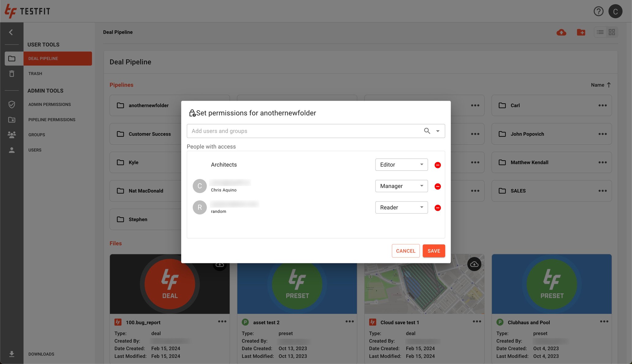Click the groups people icon in sidebar
632x364 pixels.
coord(12,135)
